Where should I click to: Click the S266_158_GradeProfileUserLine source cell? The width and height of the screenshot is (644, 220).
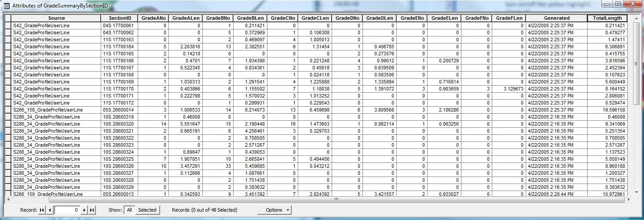coord(56,110)
